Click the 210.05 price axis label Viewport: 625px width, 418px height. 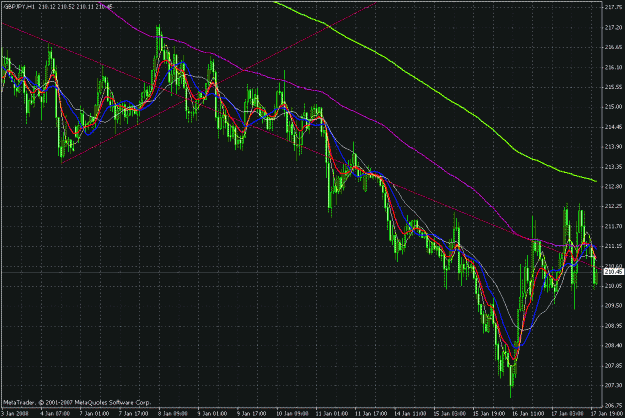pos(613,286)
